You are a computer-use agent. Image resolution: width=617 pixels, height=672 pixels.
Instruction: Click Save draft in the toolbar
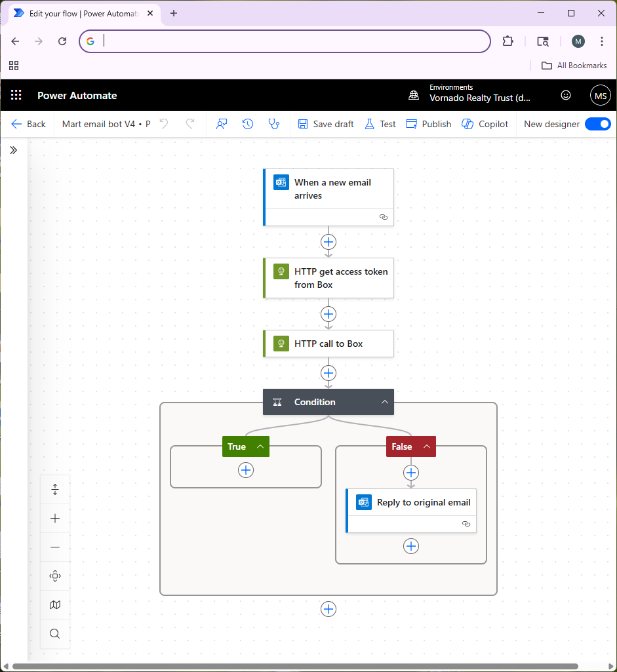(x=326, y=124)
